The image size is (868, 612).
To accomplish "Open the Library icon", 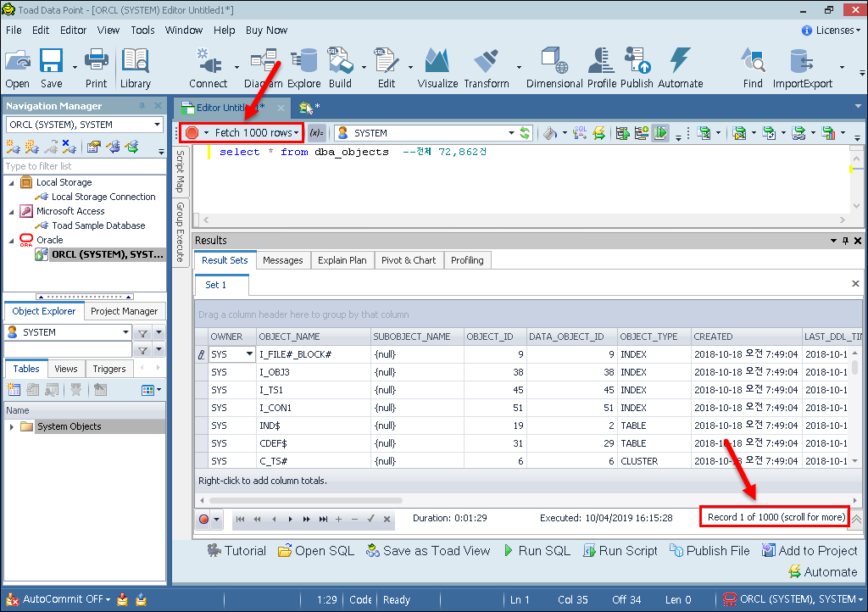I will point(135,67).
